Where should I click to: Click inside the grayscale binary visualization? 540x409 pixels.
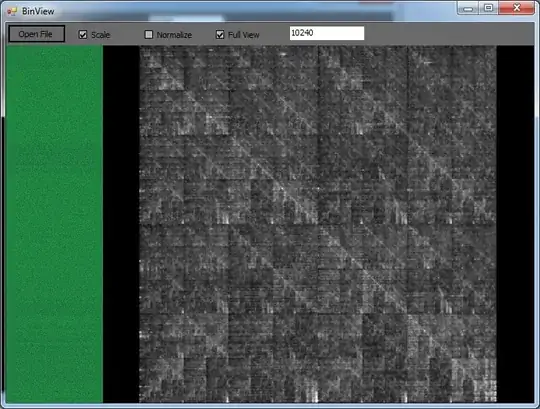[x=318, y=224]
